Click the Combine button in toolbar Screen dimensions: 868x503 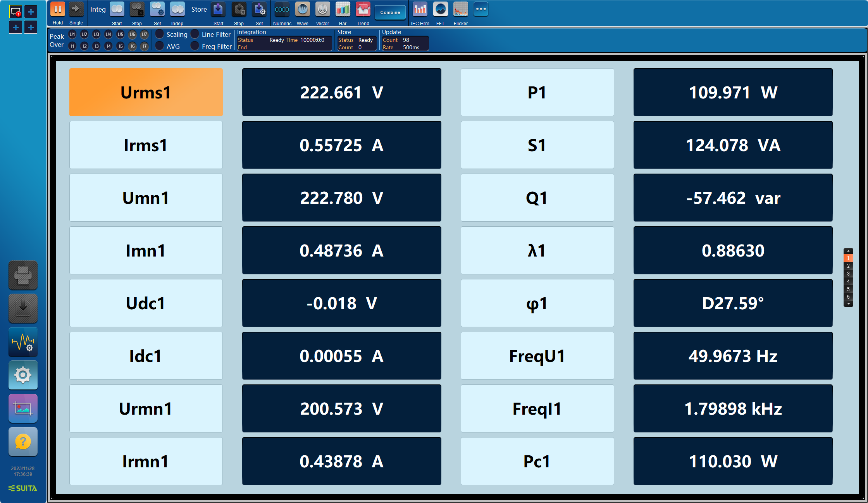tap(390, 12)
